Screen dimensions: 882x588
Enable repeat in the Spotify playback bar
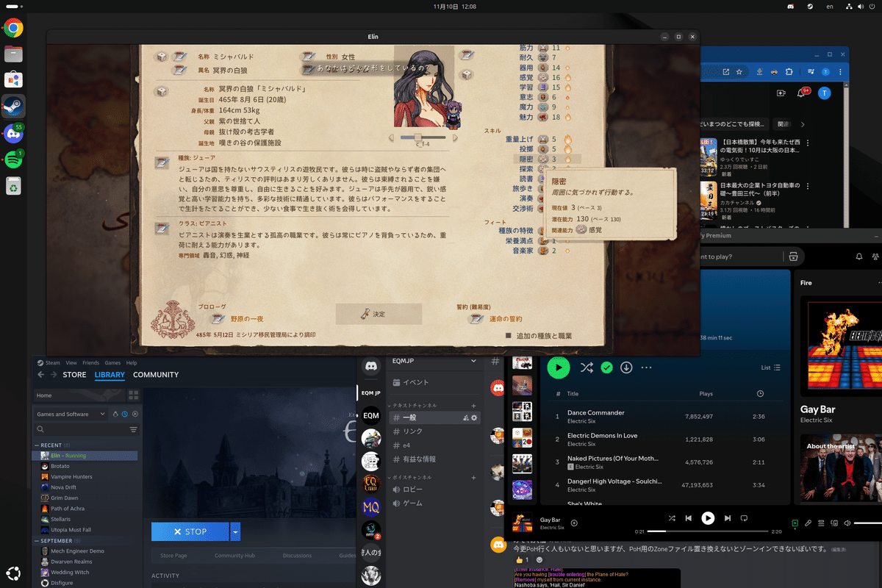pyautogui.click(x=744, y=519)
